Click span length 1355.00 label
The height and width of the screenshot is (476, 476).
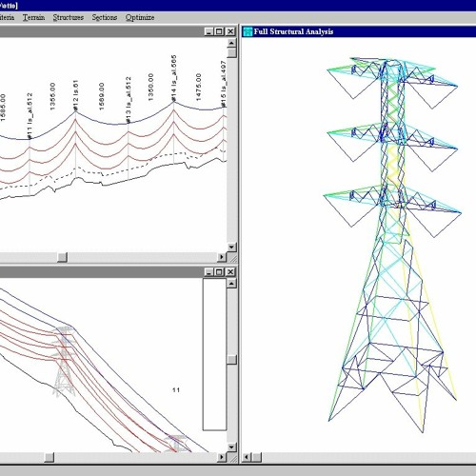click(52, 96)
